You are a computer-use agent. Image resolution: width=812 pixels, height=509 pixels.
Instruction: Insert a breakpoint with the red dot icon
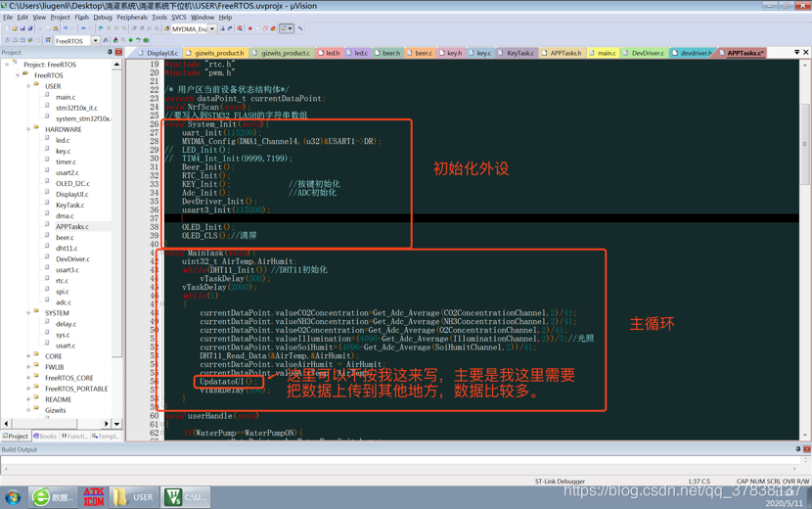(x=250, y=28)
